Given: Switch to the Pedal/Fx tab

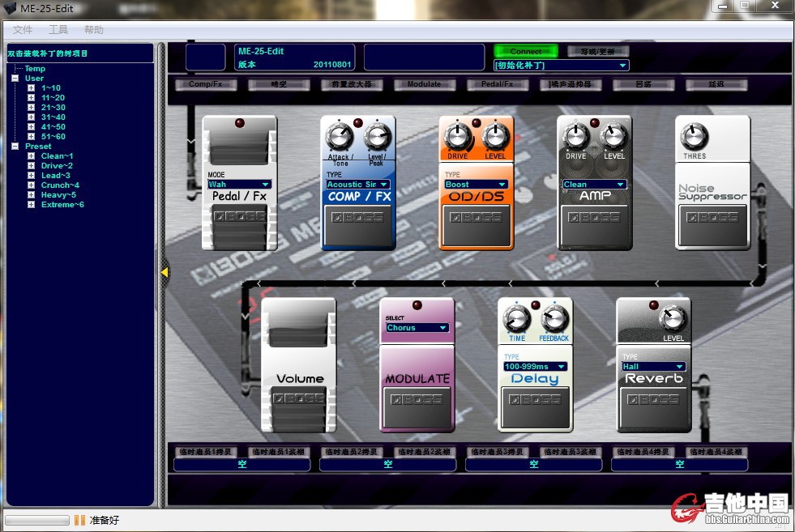Looking at the screenshot, I should (498, 84).
